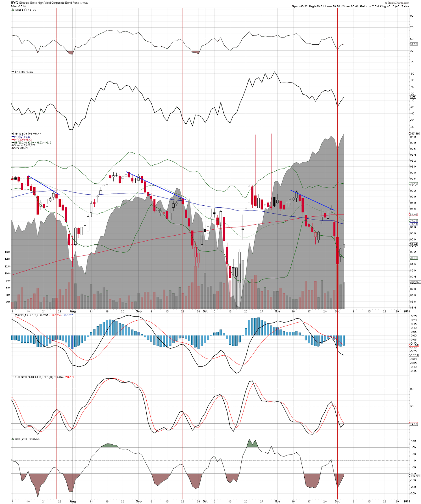The width and height of the screenshot is (421, 504).
Task: Click the volume bars icon in the legend
Action: click(x=13, y=145)
